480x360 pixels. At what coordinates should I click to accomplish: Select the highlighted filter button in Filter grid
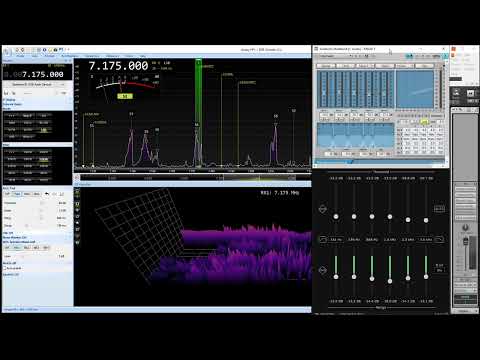tap(44, 159)
